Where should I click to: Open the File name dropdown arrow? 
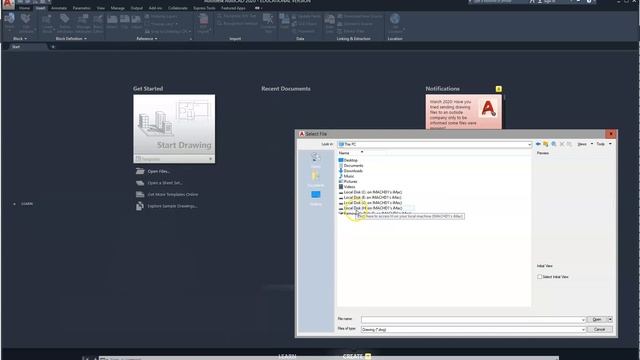click(x=583, y=320)
